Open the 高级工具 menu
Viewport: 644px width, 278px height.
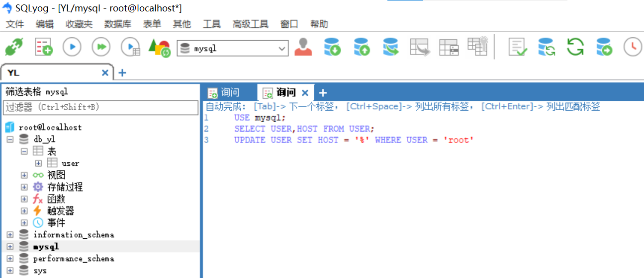(x=251, y=24)
